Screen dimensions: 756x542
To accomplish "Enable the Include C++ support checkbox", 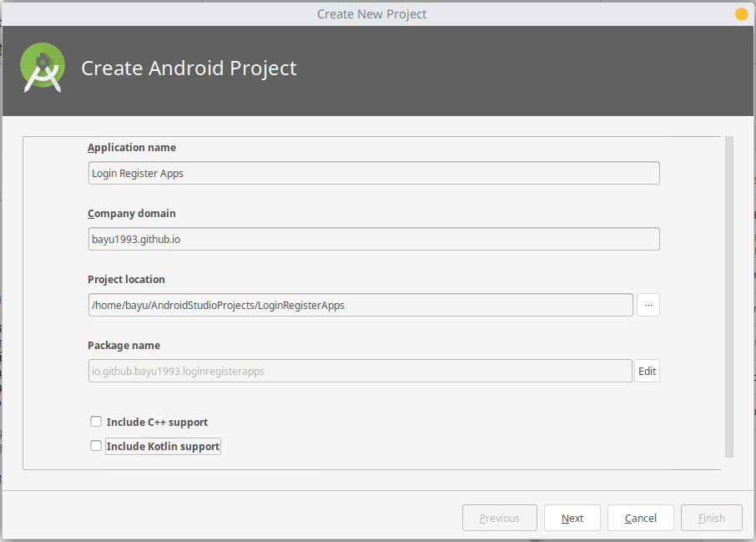I will tap(96, 422).
